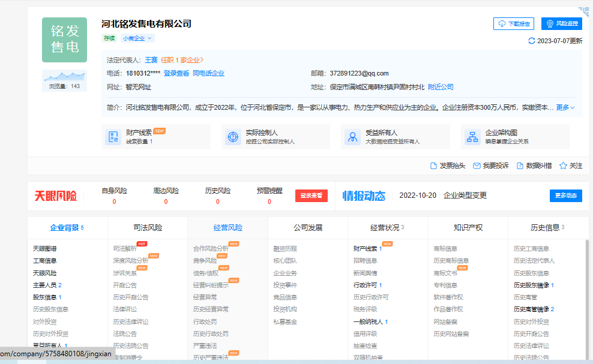Switch to 司法风险 tab
This screenshot has height=364, width=593.
click(148, 227)
